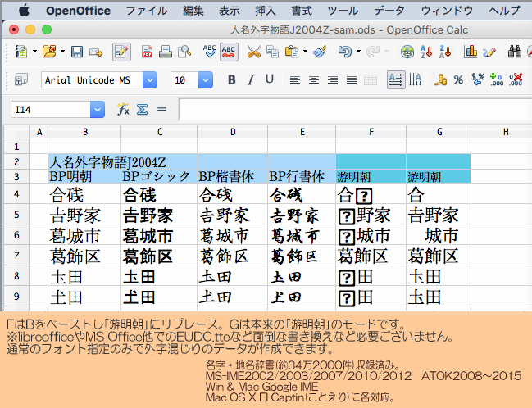Paste from the clipboard icon
Screen dimensions: 532x408
292,52
